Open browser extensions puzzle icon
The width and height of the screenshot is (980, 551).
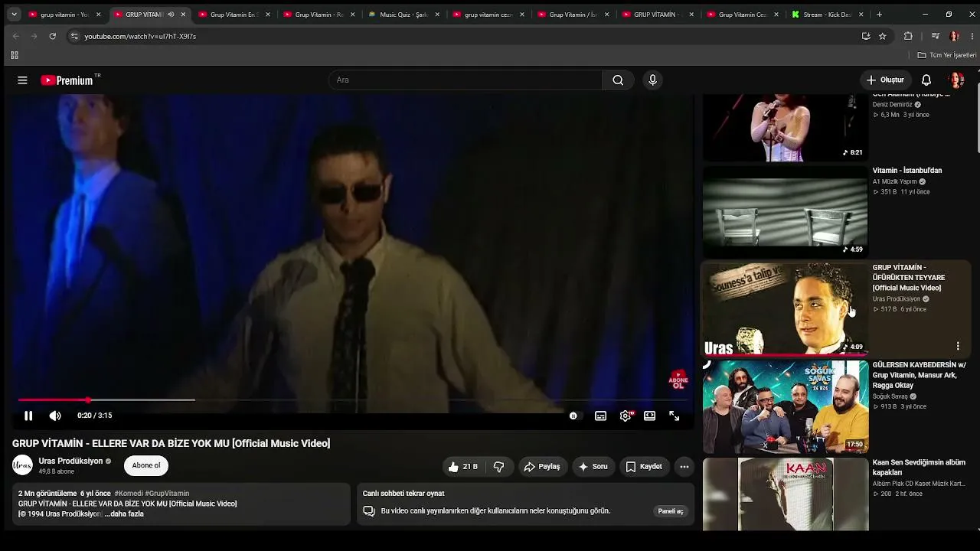(x=908, y=36)
